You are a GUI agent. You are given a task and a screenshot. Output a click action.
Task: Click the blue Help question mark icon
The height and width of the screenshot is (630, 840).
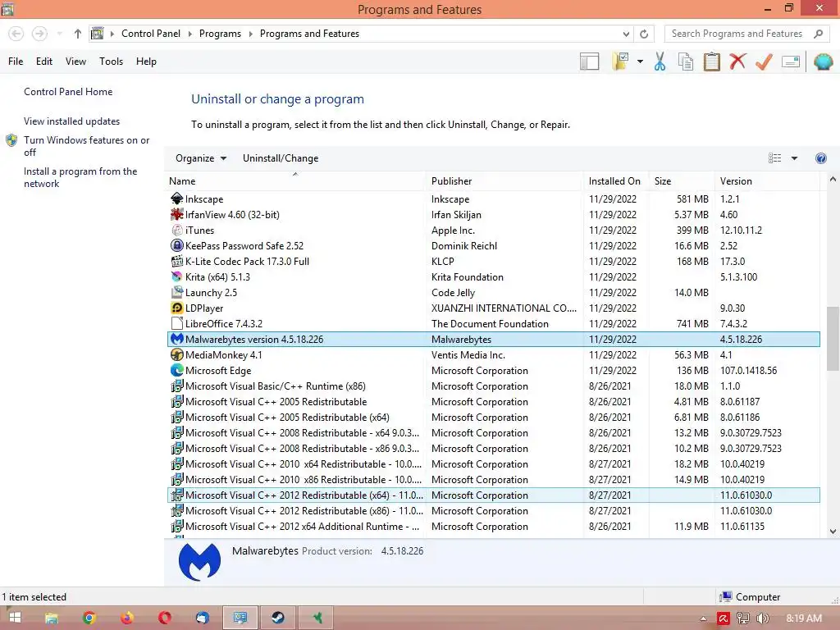click(820, 158)
